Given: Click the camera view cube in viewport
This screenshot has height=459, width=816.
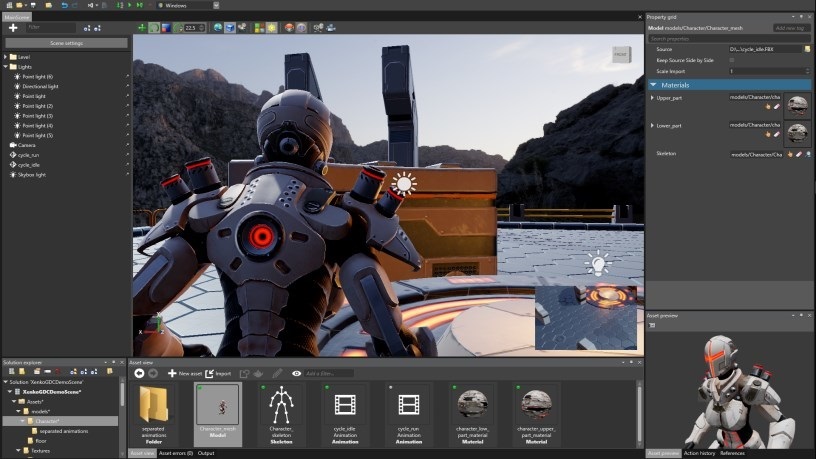Looking at the screenshot, I should [x=620, y=54].
